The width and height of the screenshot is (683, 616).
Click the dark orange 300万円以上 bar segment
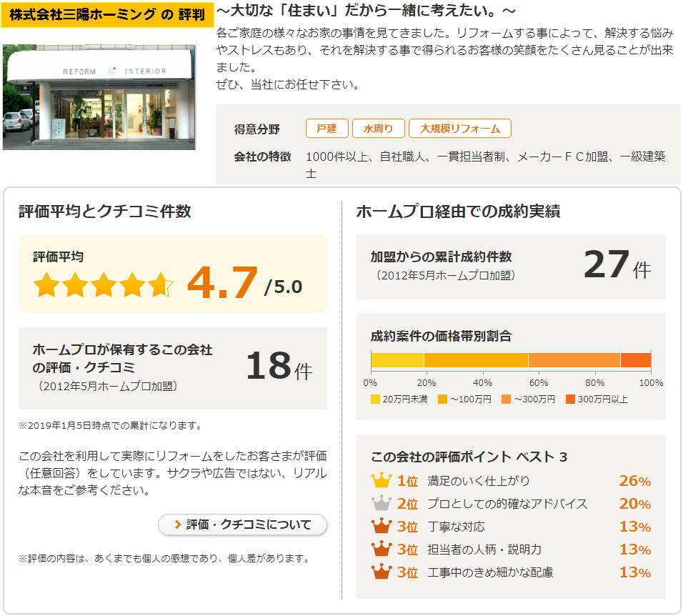click(x=636, y=360)
